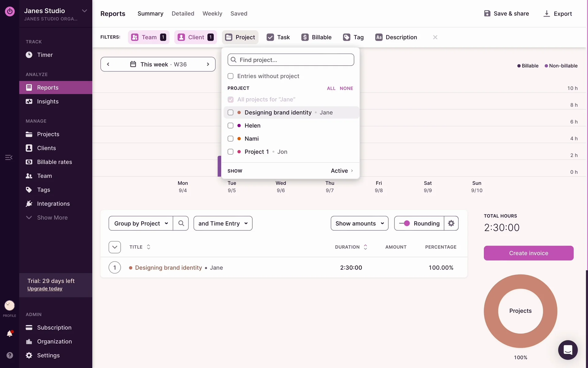
Task: Open the Group by Project dropdown
Action: tap(141, 223)
